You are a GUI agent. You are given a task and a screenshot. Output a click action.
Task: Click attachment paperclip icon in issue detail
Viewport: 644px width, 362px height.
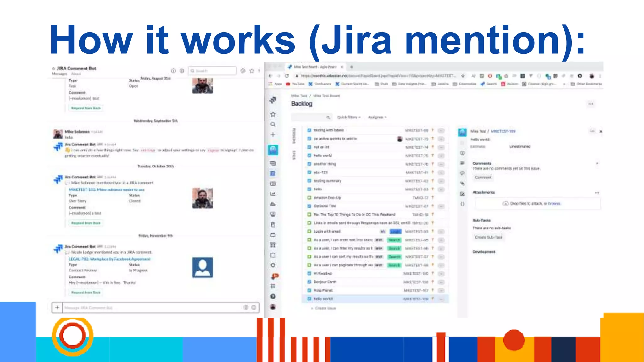[x=462, y=183]
